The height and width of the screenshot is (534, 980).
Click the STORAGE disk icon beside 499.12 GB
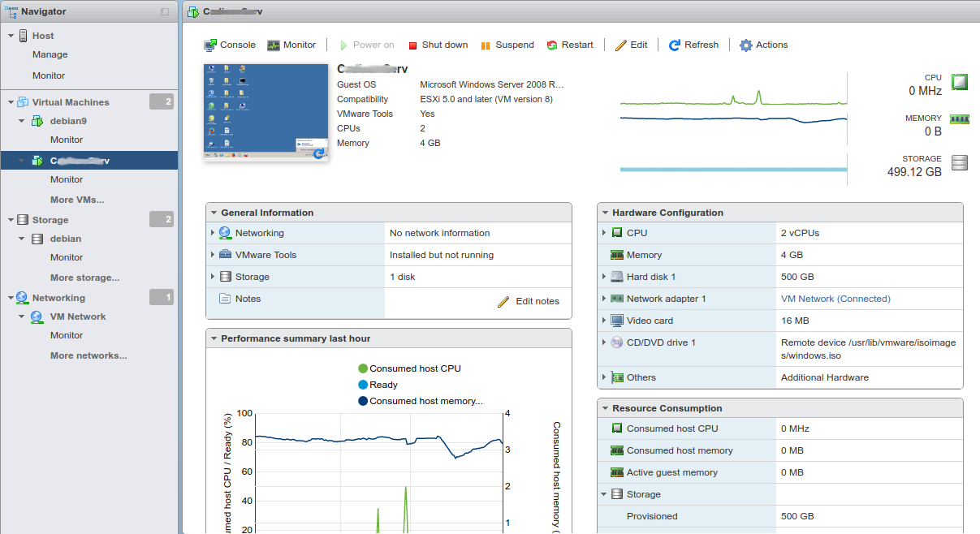coord(960,162)
